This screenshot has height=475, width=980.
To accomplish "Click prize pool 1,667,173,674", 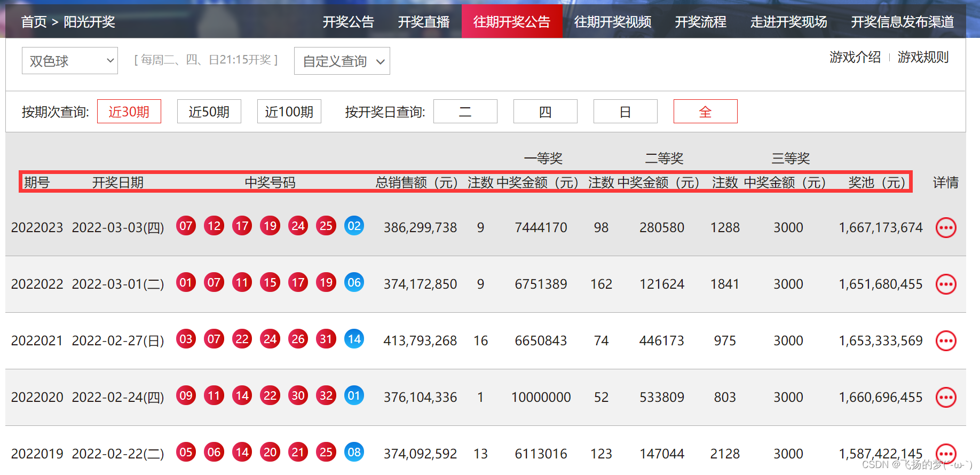I will point(881,228).
